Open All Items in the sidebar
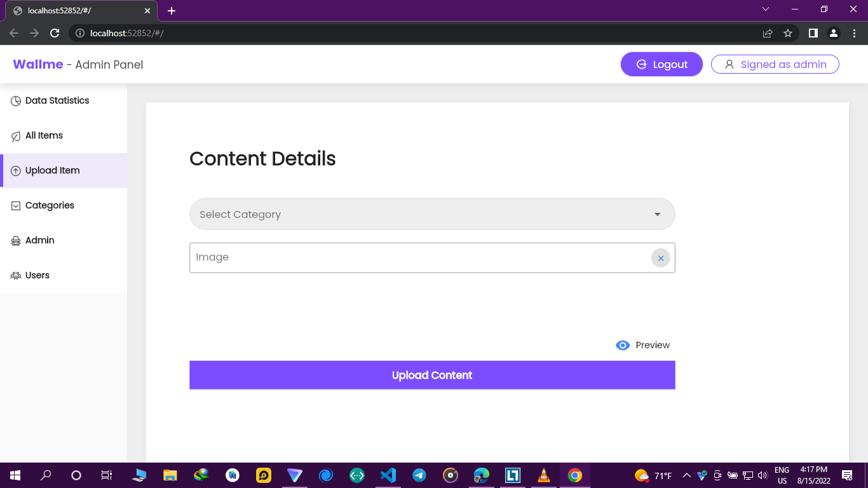This screenshot has width=868, height=488. (x=64, y=136)
